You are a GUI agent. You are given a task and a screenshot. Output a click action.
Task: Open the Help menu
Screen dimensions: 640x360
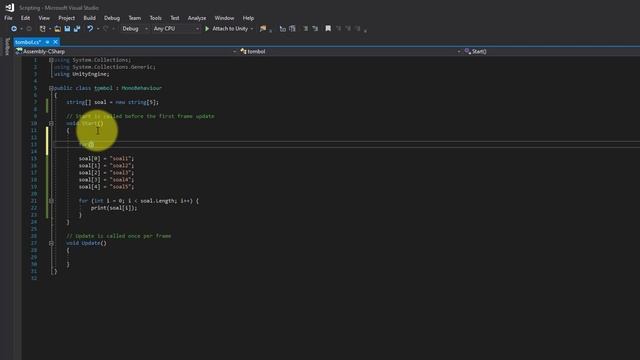(x=248, y=18)
